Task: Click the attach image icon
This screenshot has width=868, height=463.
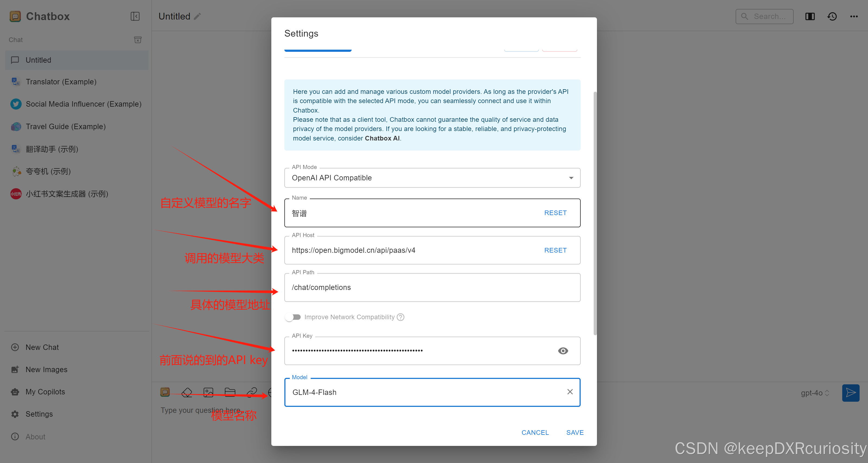Action: point(208,392)
